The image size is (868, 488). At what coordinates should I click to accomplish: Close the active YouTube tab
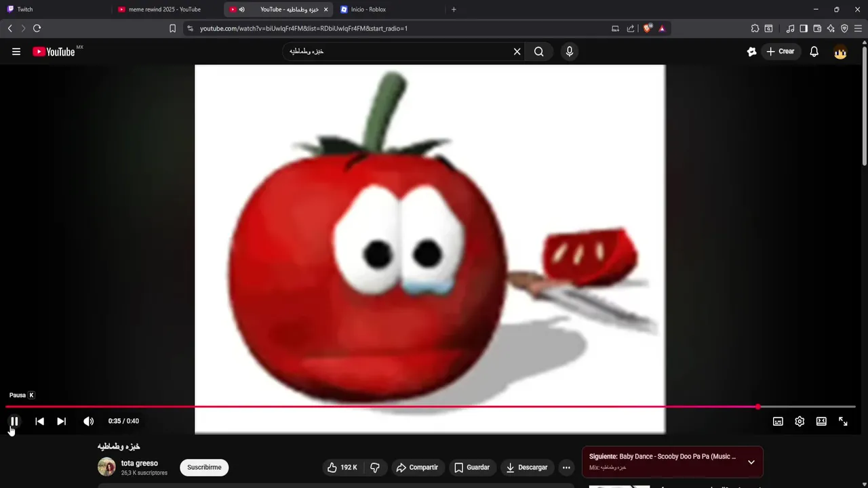(x=325, y=9)
